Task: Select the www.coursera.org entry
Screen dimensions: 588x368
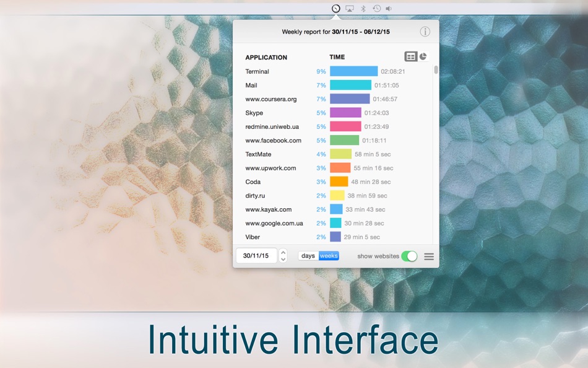Action: [x=270, y=99]
